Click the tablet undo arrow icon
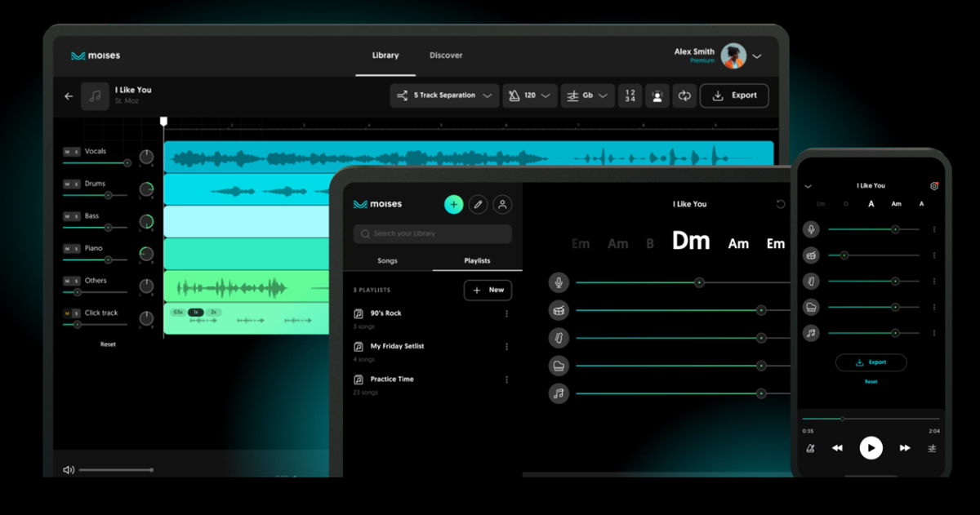The image size is (980, 515). pyautogui.click(x=780, y=204)
